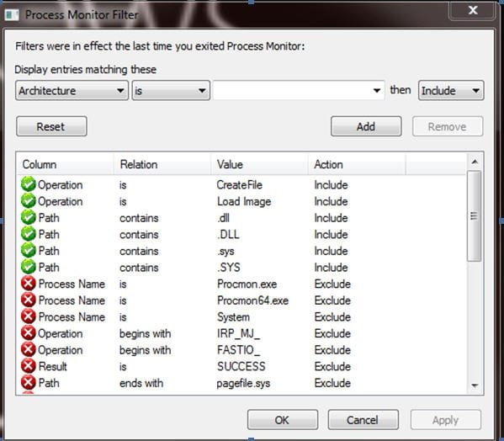
Task: Click the red X icon for Procmon.exe exclusion
Action: click(29, 284)
